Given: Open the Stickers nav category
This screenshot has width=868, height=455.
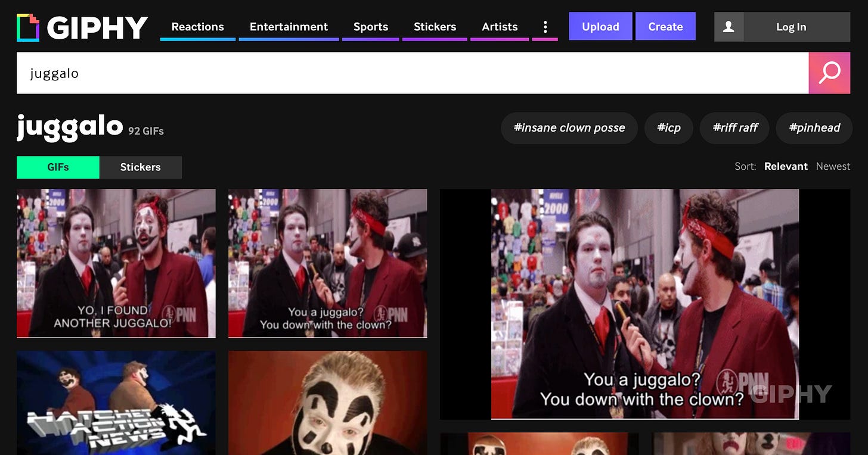Looking at the screenshot, I should tap(435, 27).
